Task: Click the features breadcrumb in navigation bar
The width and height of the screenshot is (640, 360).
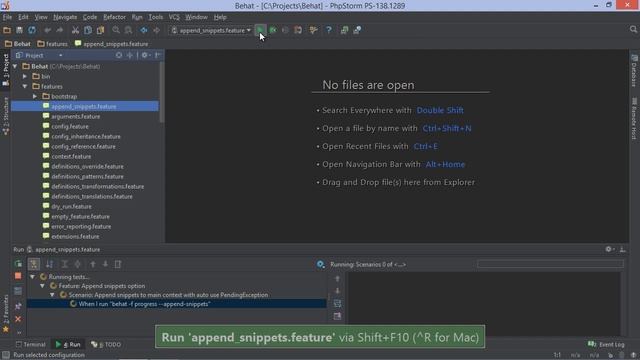Action: [x=53, y=44]
